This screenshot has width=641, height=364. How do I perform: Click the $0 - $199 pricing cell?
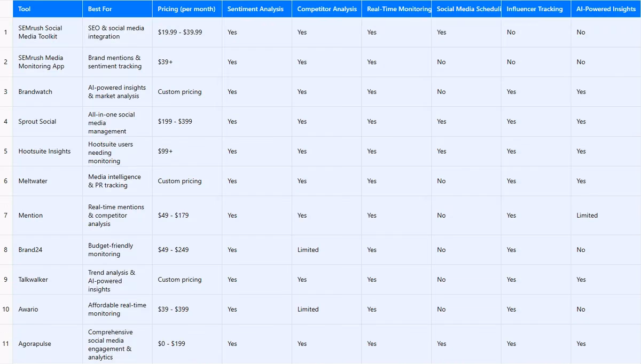[187, 344]
